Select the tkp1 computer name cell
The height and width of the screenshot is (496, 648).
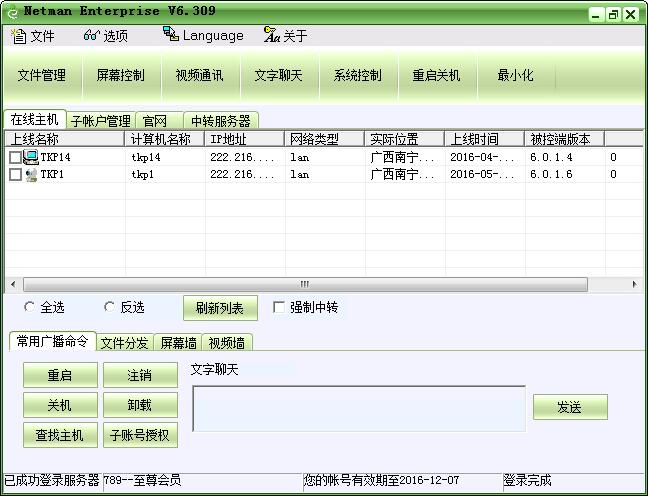(x=143, y=174)
